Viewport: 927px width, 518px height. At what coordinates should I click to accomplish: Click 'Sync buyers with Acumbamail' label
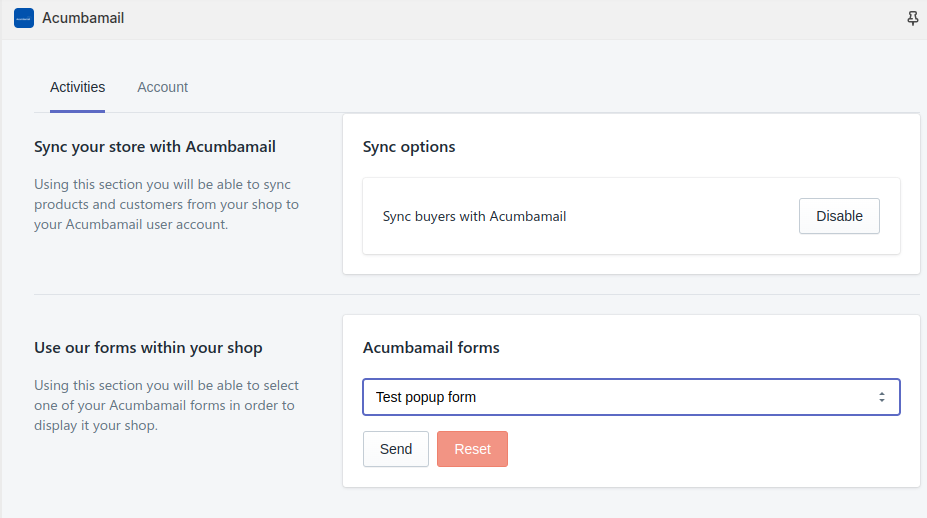click(474, 216)
